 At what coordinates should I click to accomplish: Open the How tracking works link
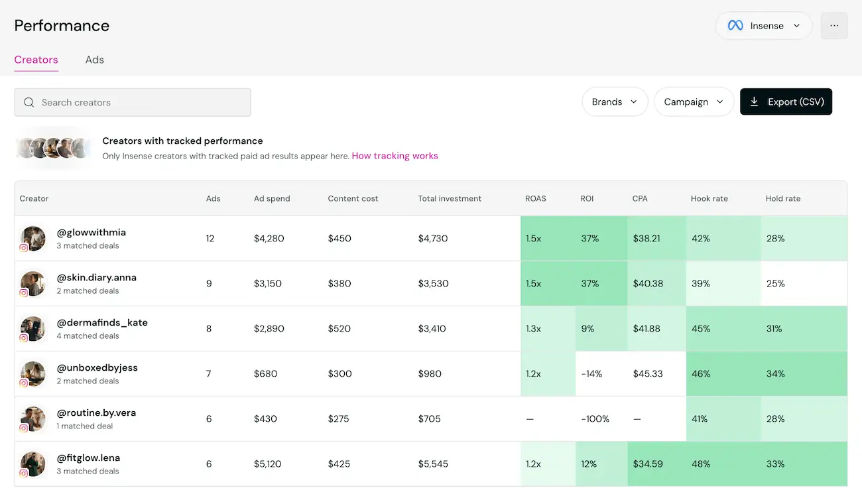point(395,156)
